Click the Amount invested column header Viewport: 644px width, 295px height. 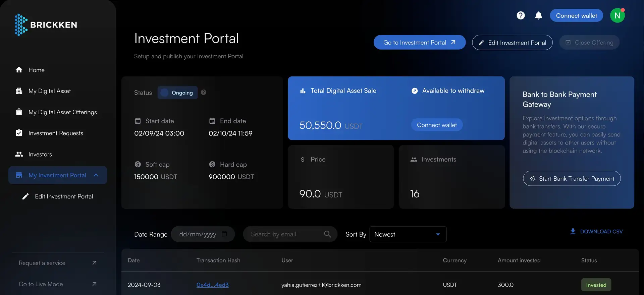[x=519, y=260]
